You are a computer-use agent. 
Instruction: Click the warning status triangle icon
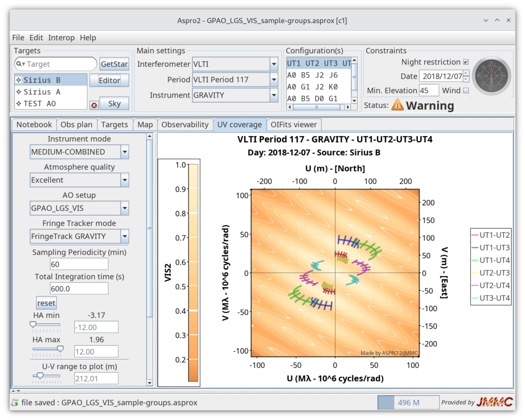397,105
